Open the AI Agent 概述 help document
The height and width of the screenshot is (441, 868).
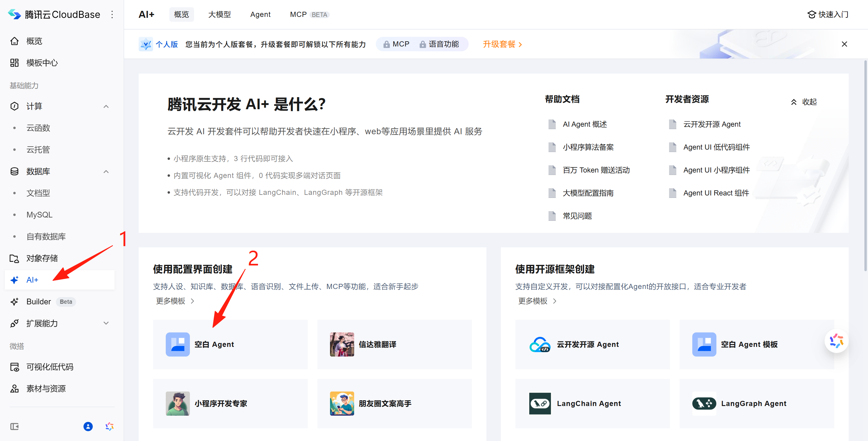tap(584, 124)
